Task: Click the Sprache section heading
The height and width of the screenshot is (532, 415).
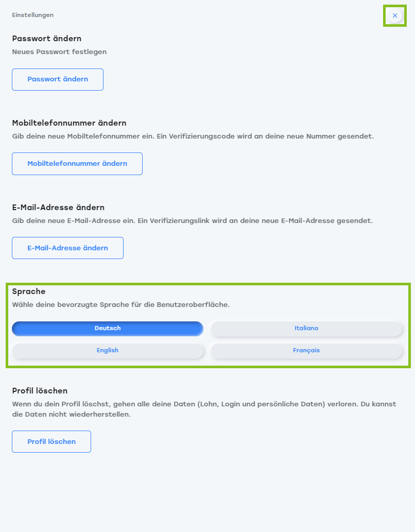Action: pos(29,292)
